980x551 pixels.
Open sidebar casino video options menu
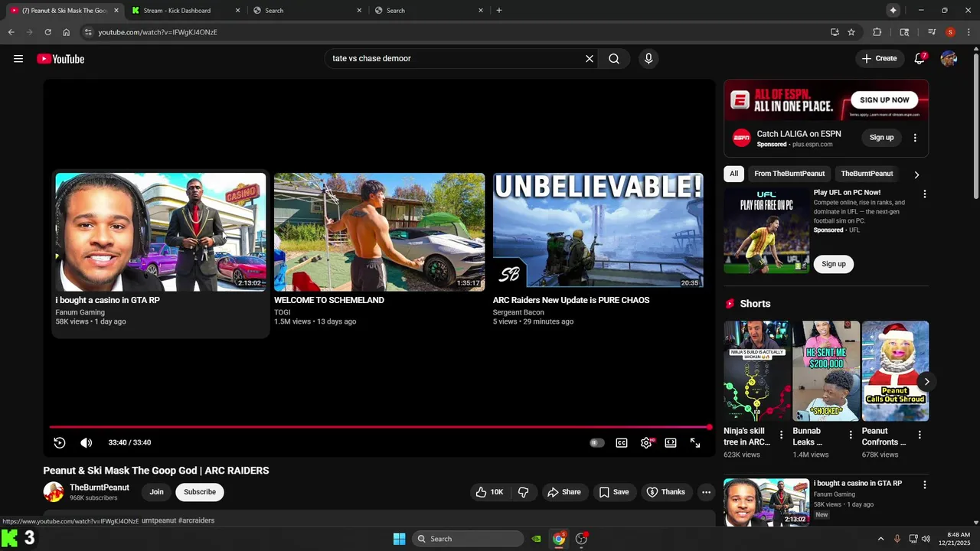924,484
